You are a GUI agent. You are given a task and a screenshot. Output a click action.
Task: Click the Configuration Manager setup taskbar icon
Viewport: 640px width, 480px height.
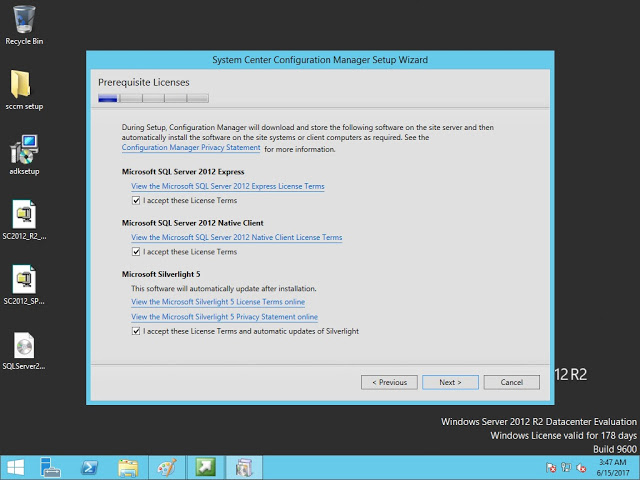pos(243,467)
